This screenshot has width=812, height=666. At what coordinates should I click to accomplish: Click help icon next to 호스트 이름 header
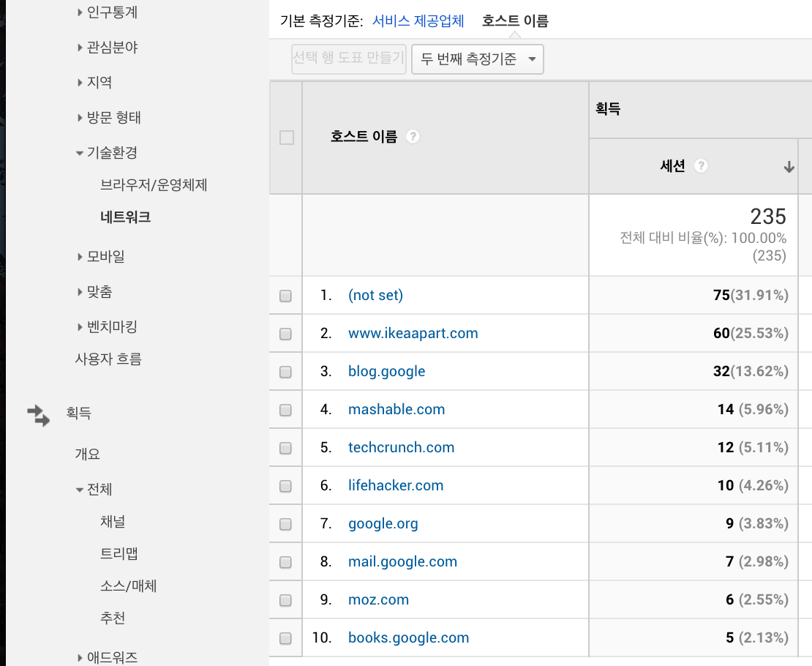coord(413,137)
